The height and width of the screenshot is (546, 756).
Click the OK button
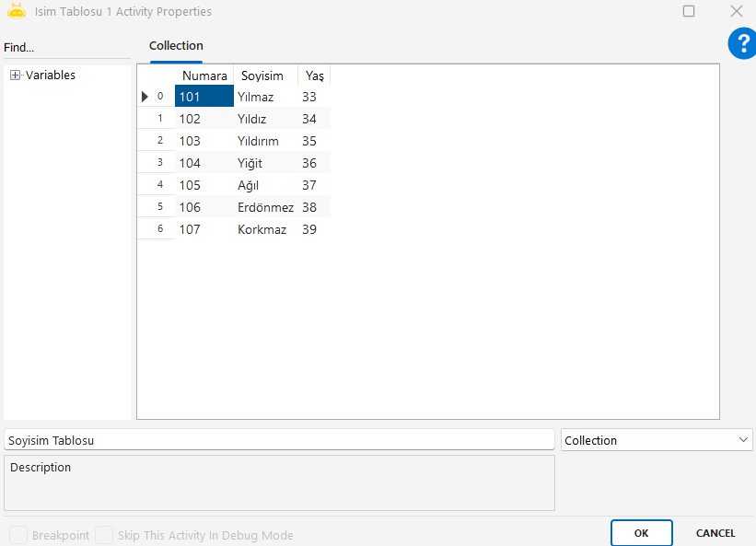click(641, 533)
